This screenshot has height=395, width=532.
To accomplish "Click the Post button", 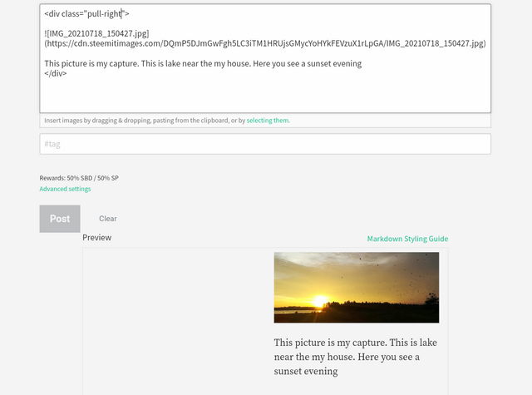I will (x=60, y=219).
